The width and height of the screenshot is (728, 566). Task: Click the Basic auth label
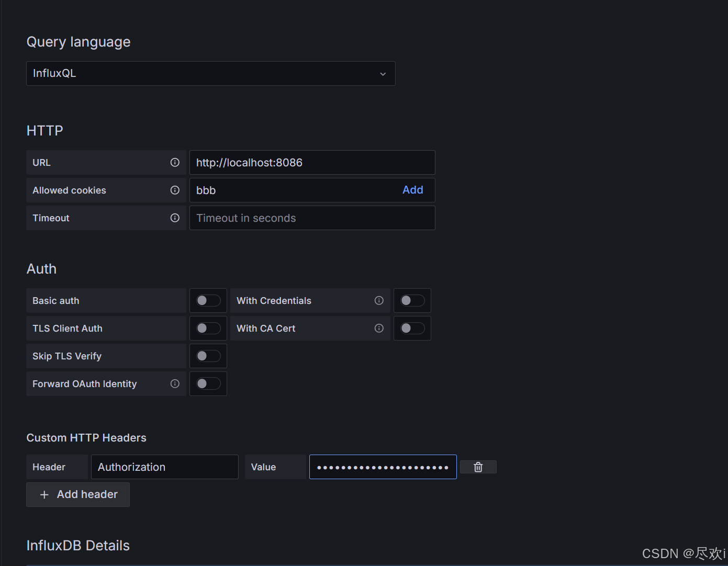(x=56, y=301)
